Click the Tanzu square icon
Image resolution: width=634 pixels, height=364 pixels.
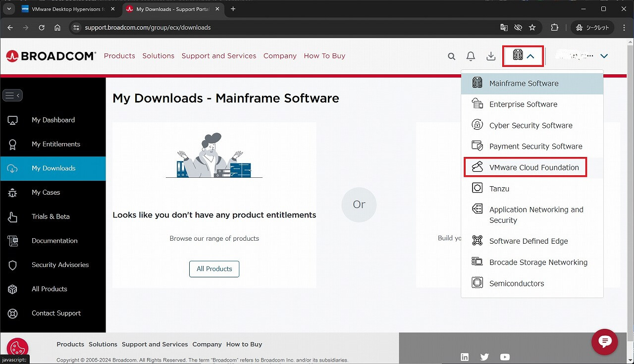point(477,188)
